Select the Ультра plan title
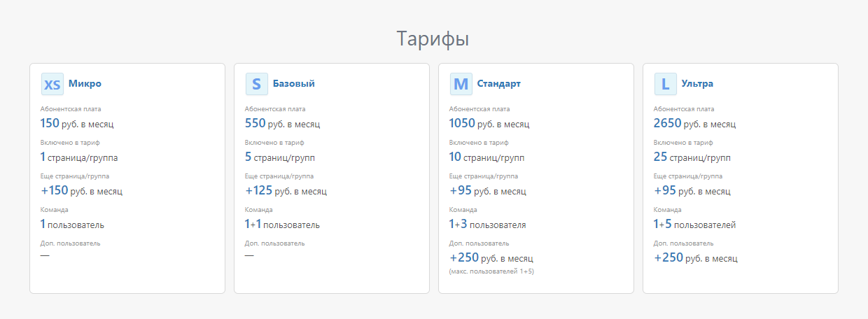This screenshot has height=319, width=868. pos(697,84)
